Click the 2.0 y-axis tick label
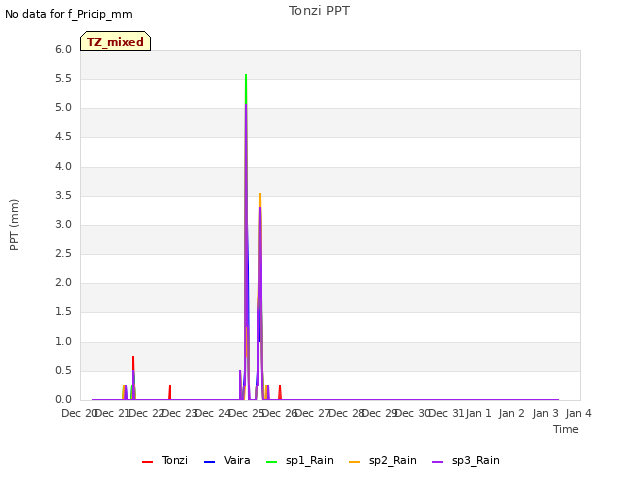The image size is (640, 480). click(63, 283)
